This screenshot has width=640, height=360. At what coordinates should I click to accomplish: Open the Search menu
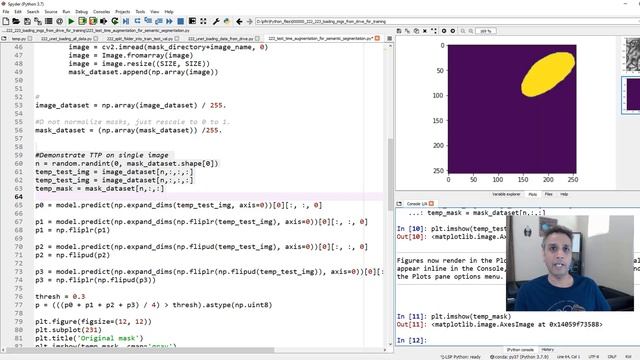coord(33,12)
